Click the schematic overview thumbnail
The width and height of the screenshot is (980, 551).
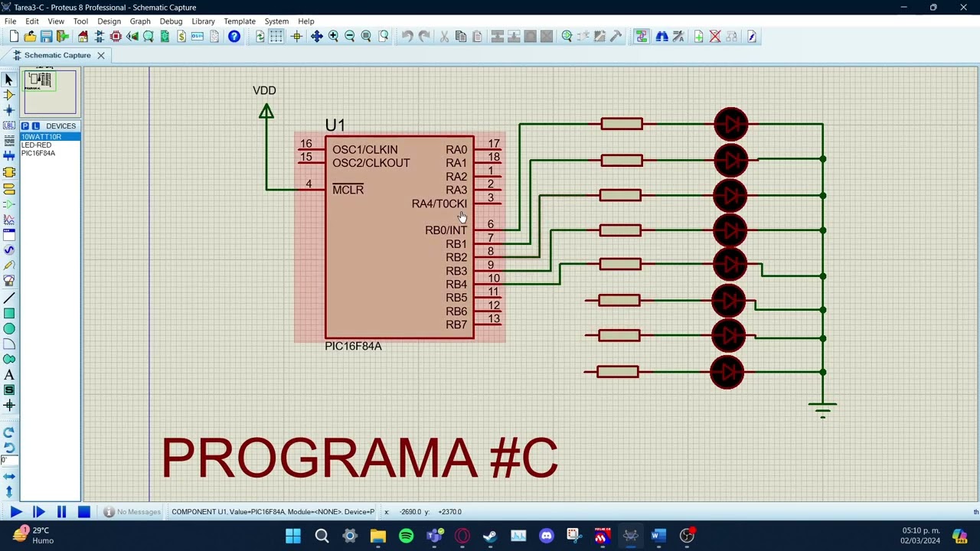[51, 92]
